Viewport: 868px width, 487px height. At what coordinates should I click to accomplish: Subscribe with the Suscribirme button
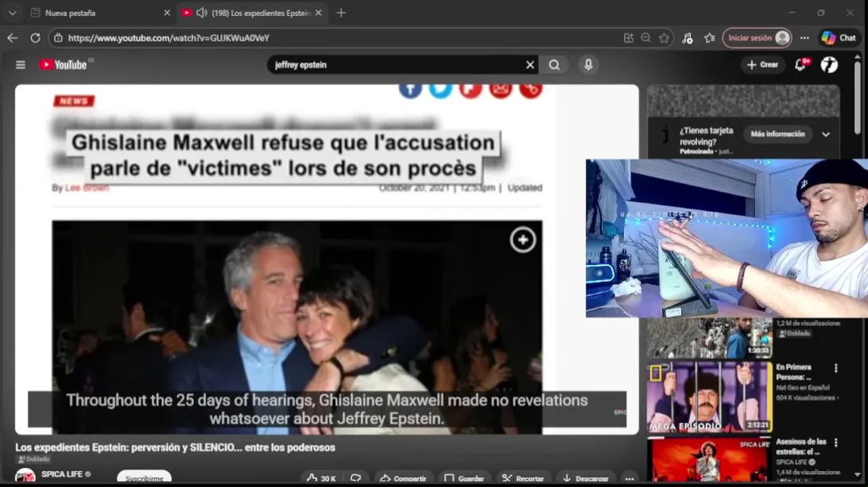144,478
